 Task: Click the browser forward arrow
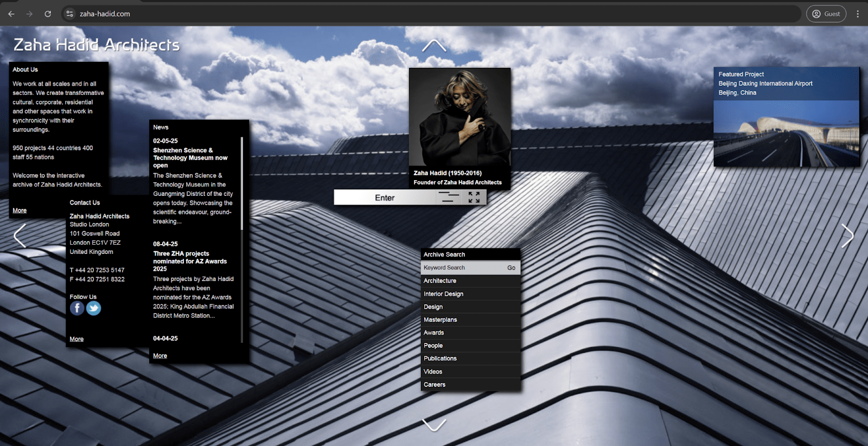pos(29,14)
